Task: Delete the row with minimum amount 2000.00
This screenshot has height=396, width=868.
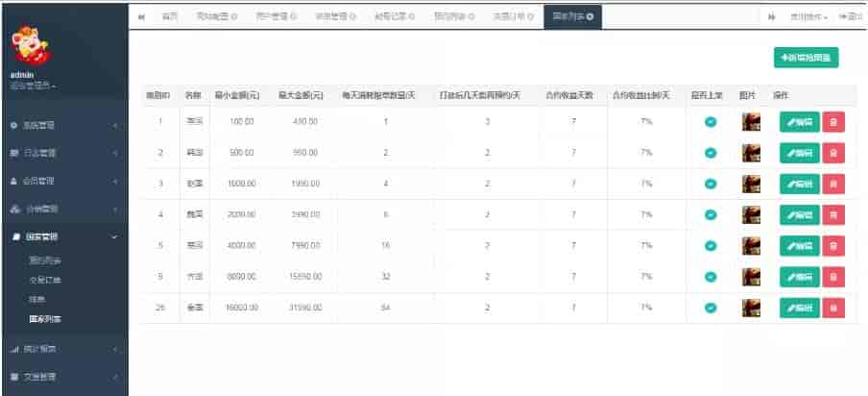Action: click(833, 214)
